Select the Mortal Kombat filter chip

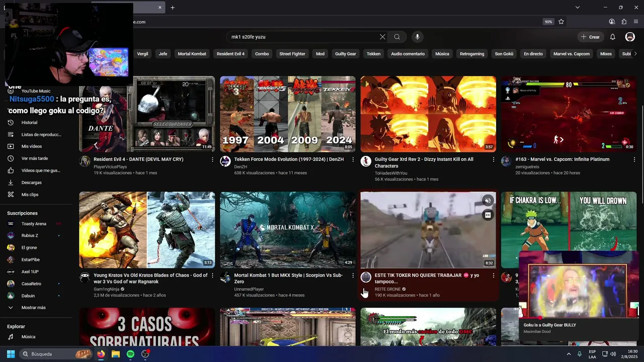point(192,54)
